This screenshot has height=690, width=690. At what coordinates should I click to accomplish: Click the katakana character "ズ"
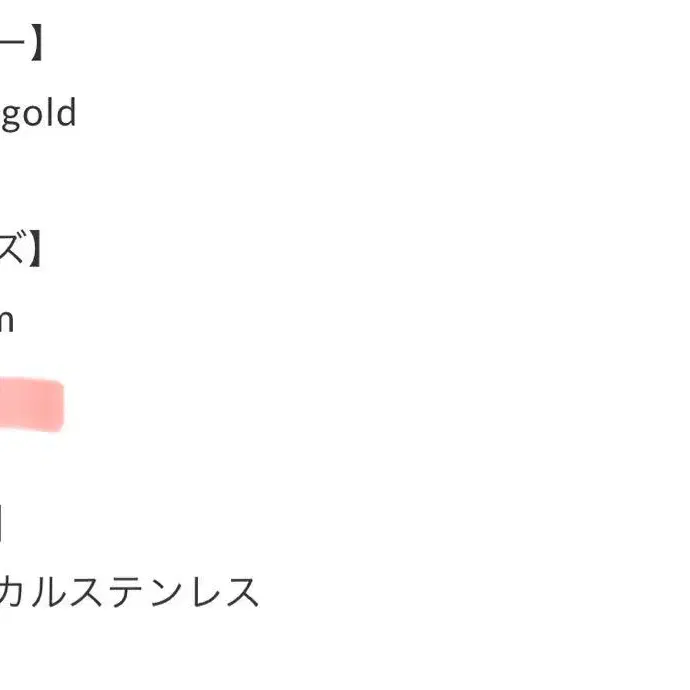click(11, 247)
